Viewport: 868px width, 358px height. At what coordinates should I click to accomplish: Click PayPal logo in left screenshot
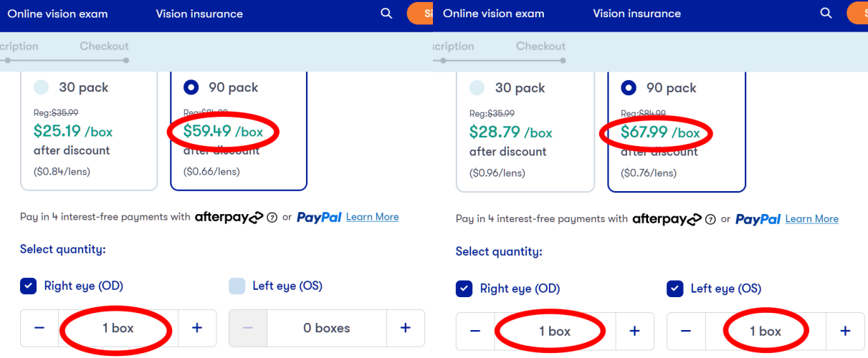[x=319, y=217]
